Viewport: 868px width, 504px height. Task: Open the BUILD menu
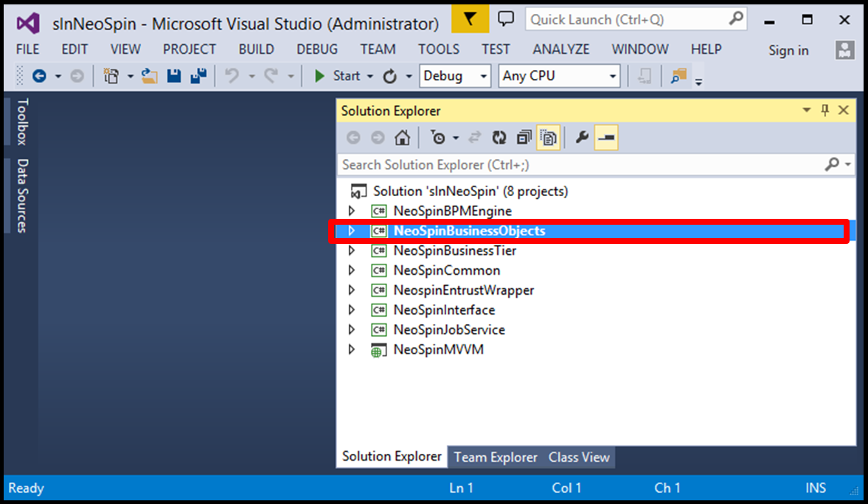[257, 49]
